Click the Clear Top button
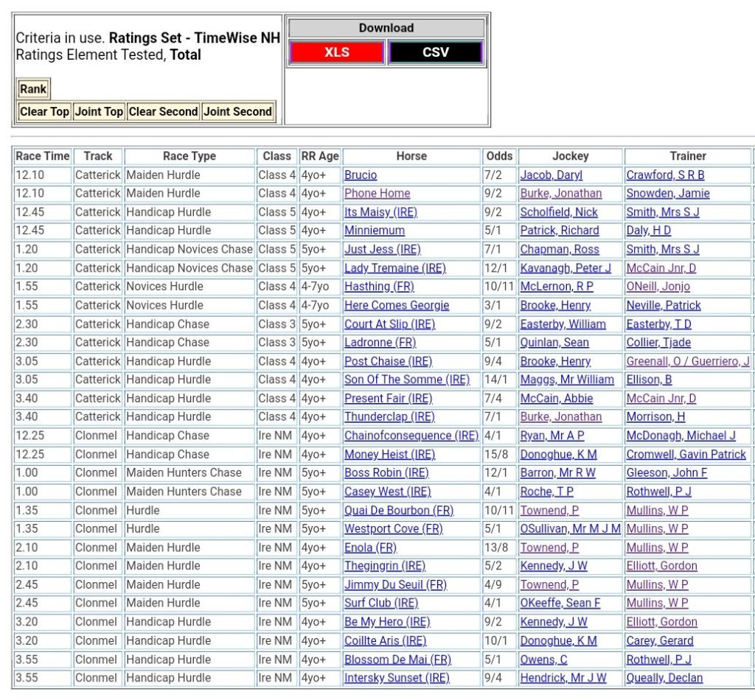 tap(44, 111)
